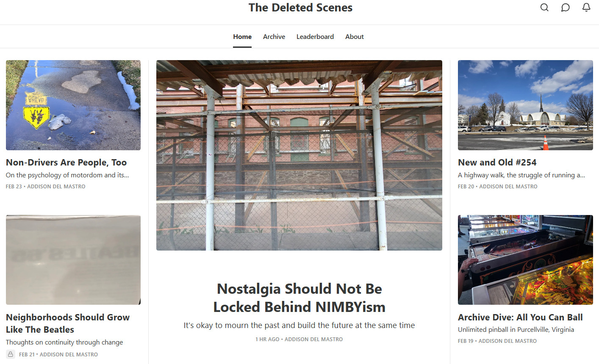The height and width of the screenshot is (364, 599).
Task: Click the pinball machines thumbnail
Action: point(525,260)
